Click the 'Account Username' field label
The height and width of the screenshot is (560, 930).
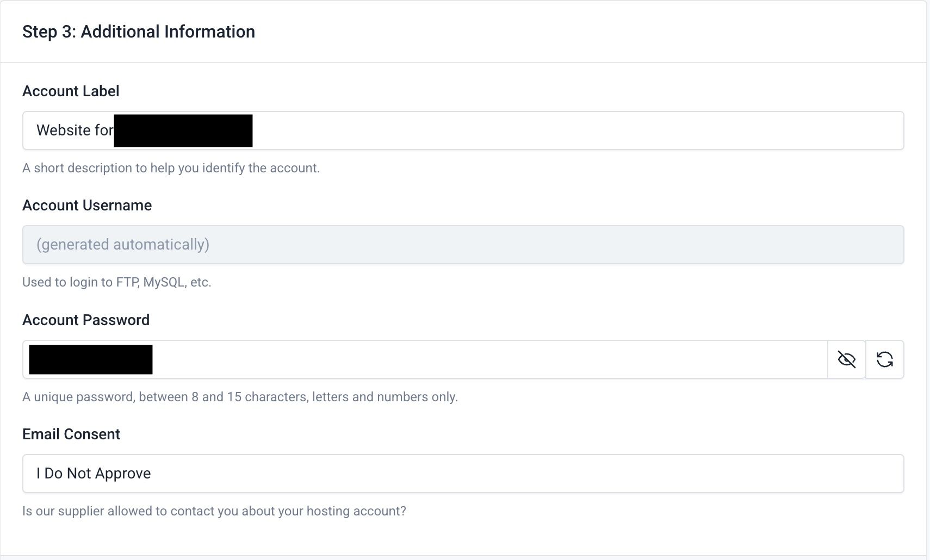click(87, 206)
